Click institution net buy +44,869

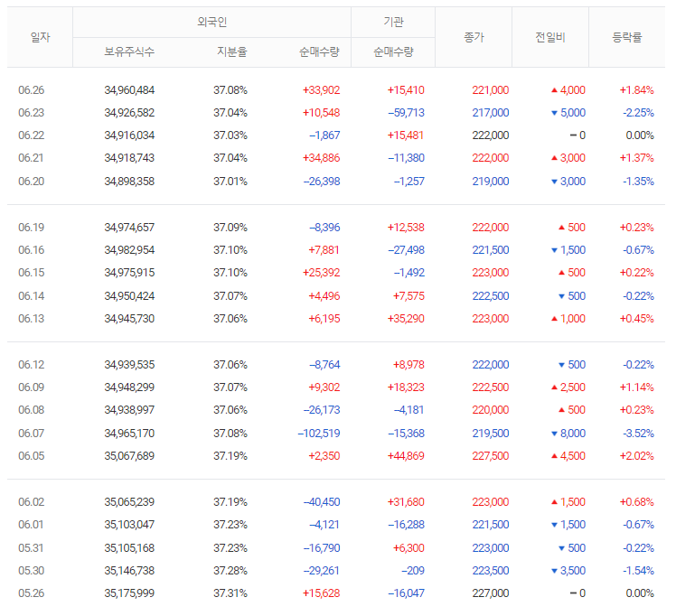tap(406, 456)
